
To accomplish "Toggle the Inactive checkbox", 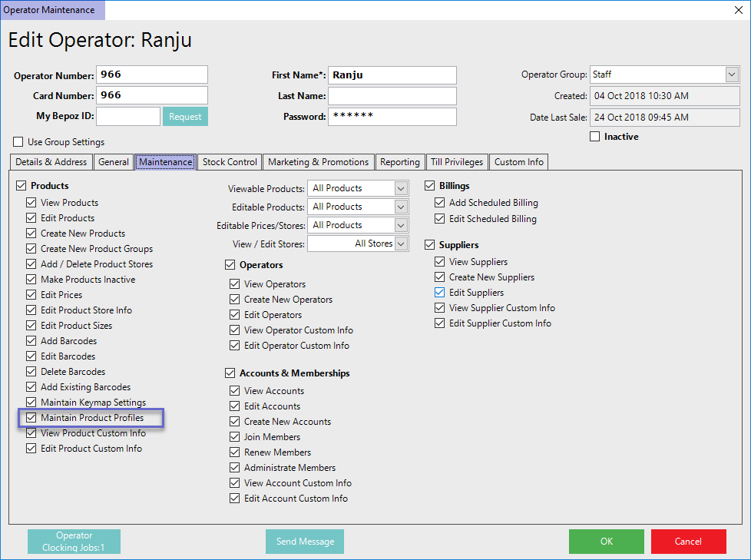I will coord(595,137).
